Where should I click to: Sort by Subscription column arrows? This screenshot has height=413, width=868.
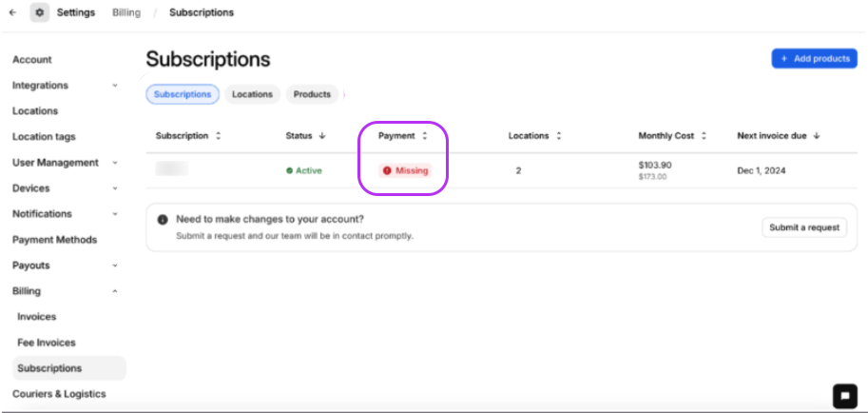point(219,136)
